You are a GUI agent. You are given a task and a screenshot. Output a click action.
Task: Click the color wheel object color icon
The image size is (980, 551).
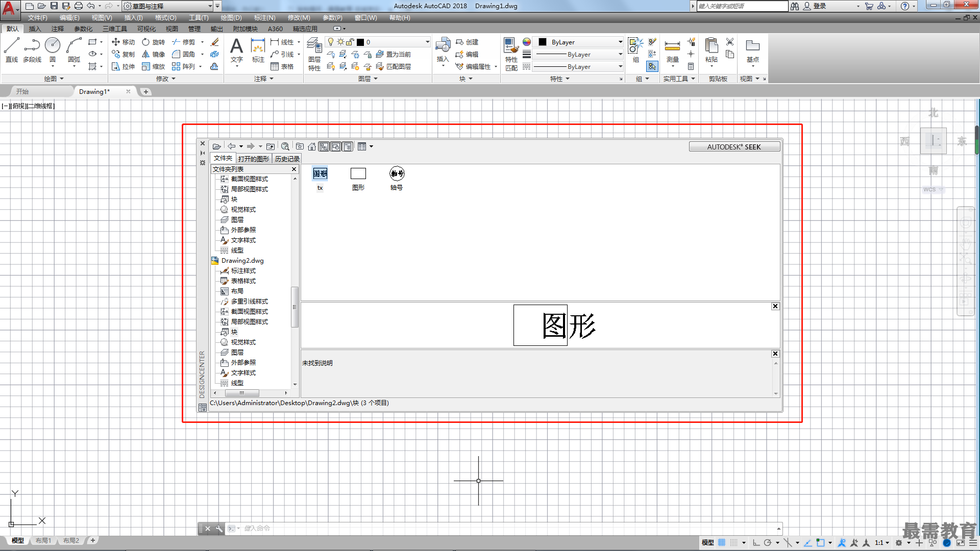[x=527, y=42]
